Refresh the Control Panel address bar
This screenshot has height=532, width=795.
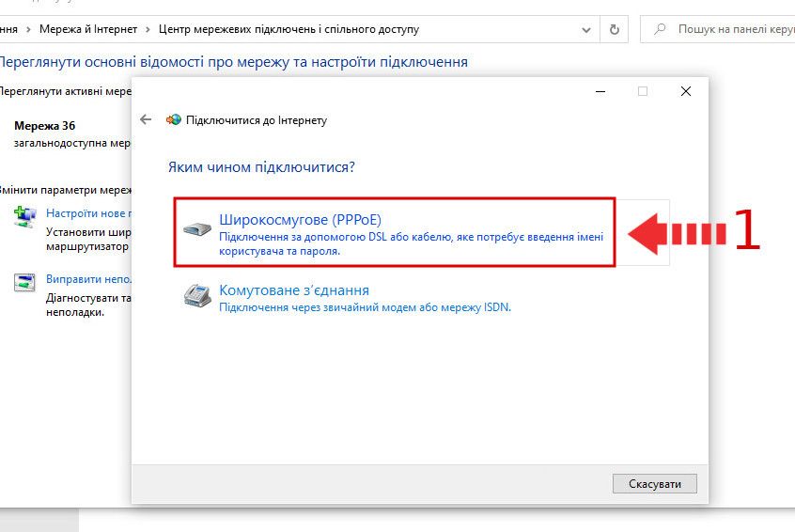click(x=614, y=29)
